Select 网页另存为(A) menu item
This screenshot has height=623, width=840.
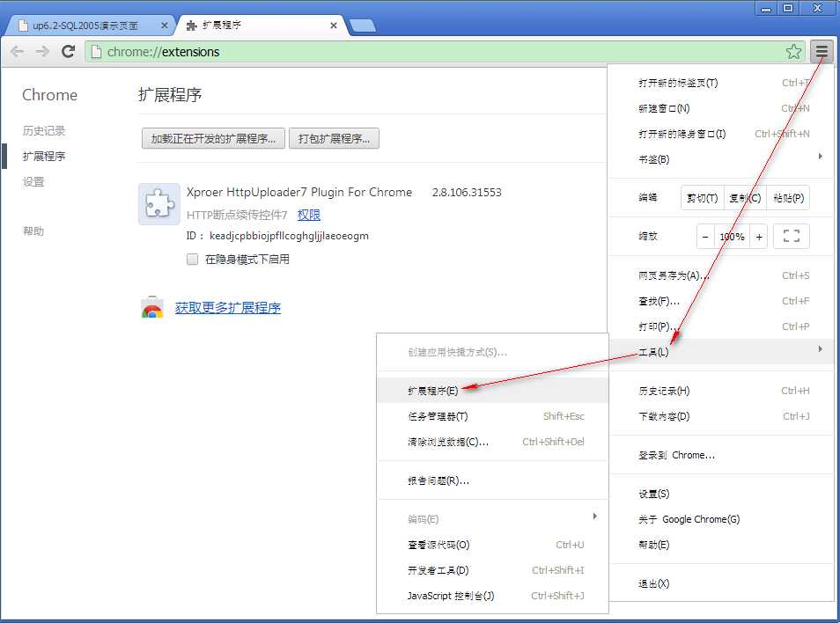point(721,275)
